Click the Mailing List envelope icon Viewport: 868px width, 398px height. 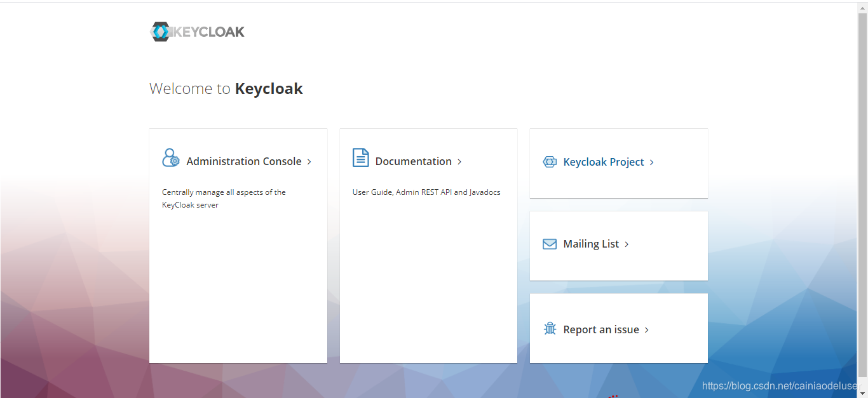(x=550, y=244)
